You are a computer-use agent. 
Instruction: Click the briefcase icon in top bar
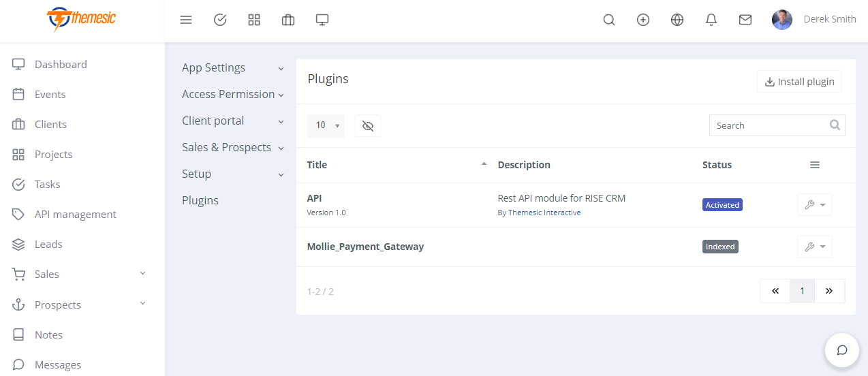[x=288, y=20]
